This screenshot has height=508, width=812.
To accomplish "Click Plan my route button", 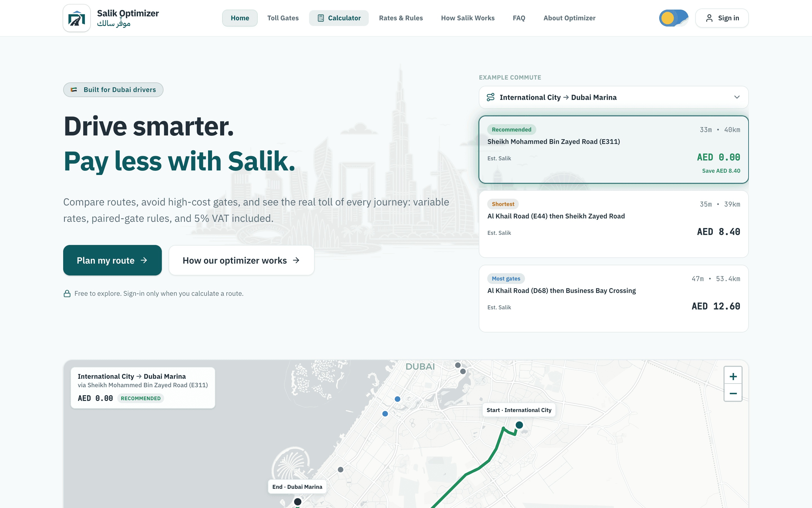I will pyautogui.click(x=112, y=260).
